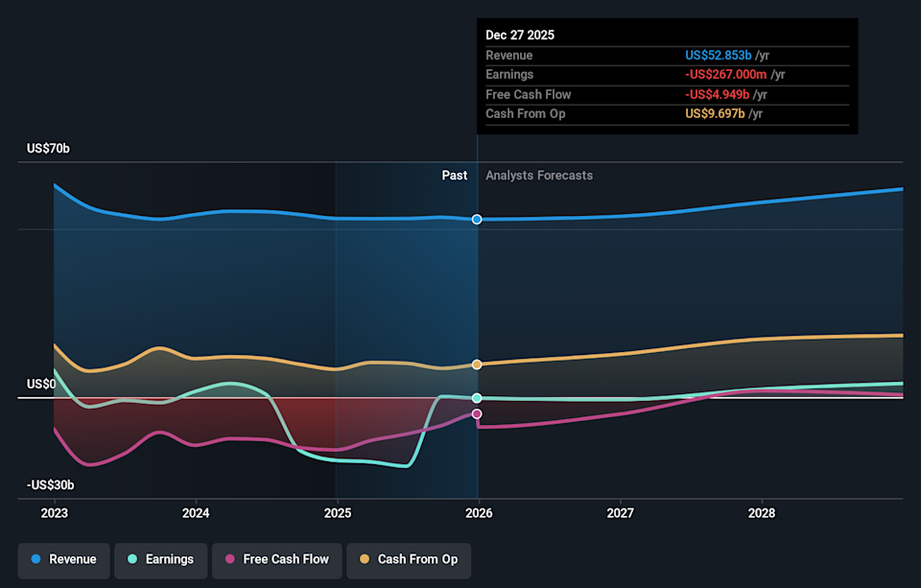The image size is (921, 588).
Task: Click the Cash From Op legend button
Action: 409,559
